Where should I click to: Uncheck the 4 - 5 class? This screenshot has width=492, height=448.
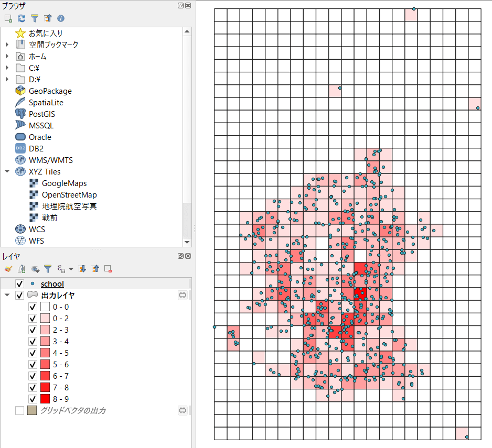[x=33, y=353]
